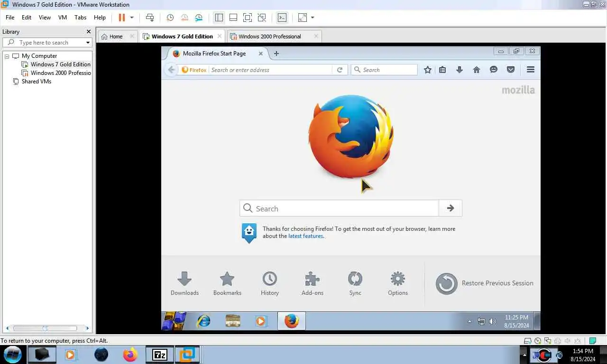
Task: Open Sync from start page
Action: [355, 283]
